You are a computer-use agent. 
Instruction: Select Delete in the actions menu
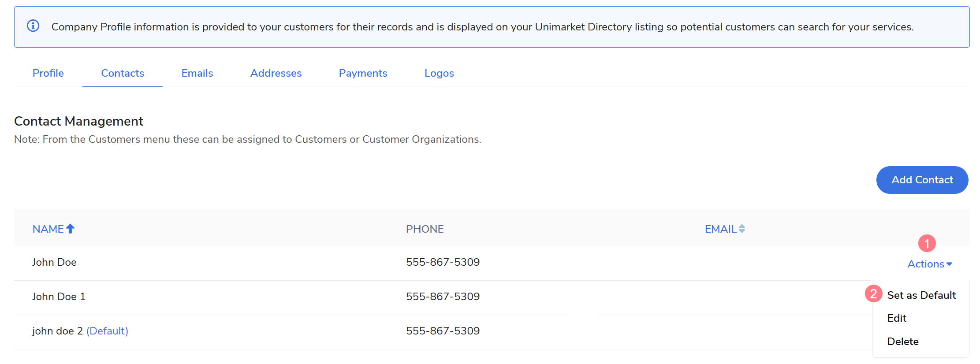902,342
